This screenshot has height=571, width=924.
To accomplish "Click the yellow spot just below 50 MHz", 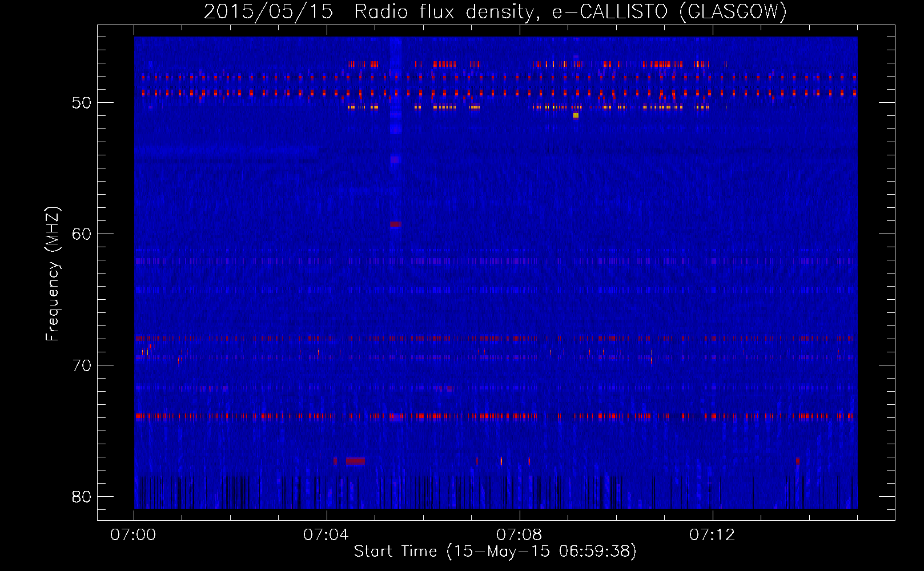I will (x=576, y=115).
